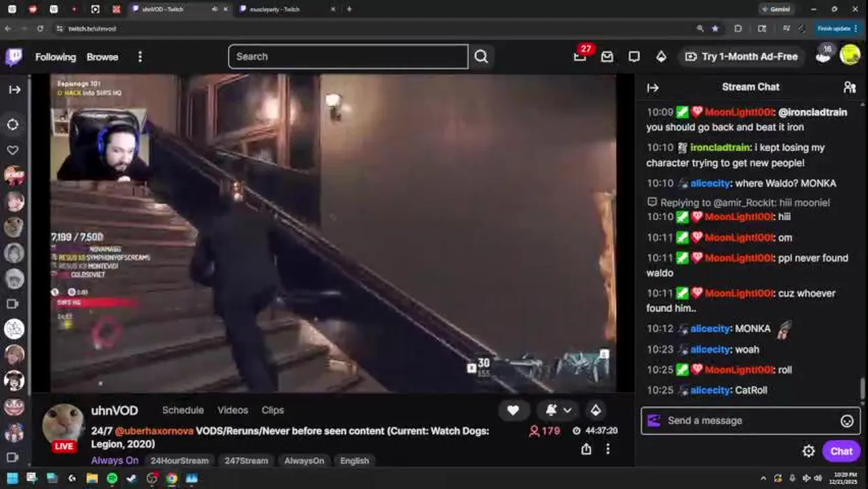Collapse the Stream Chat panel arrow
The image size is (868, 489).
653,88
